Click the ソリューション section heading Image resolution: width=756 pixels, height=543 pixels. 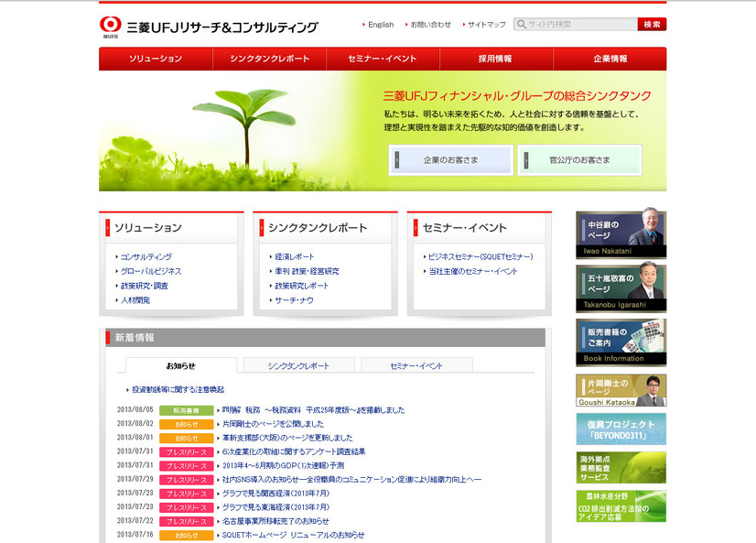(148, 228)
